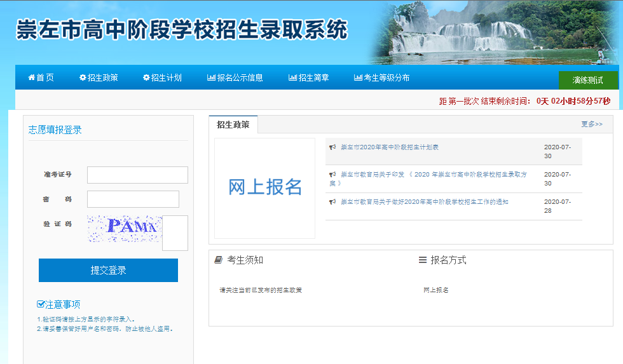Click the megaphone icon beside 2020年高中阶段招生计划表
Viewport: 623px width, 364px height.
[332, 147]
